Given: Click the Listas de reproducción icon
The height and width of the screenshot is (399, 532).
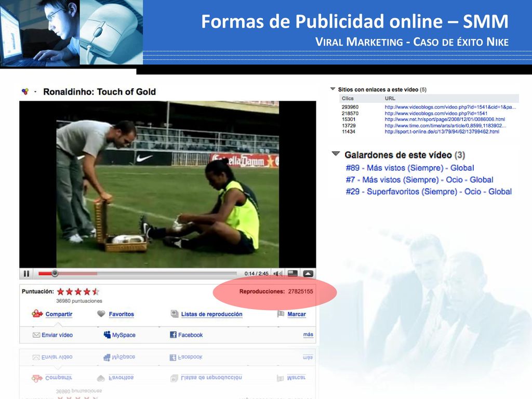Looking at the screenshot, I should click(175, 314).
